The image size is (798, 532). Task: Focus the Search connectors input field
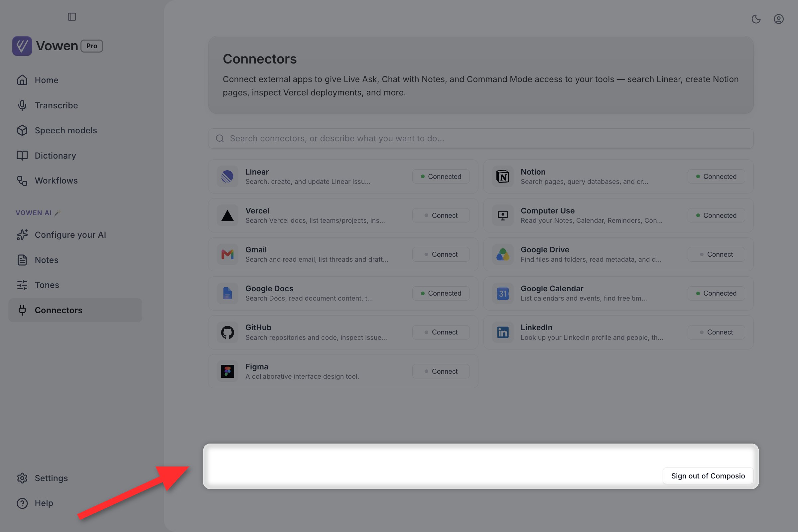click(x=480, y=138)
